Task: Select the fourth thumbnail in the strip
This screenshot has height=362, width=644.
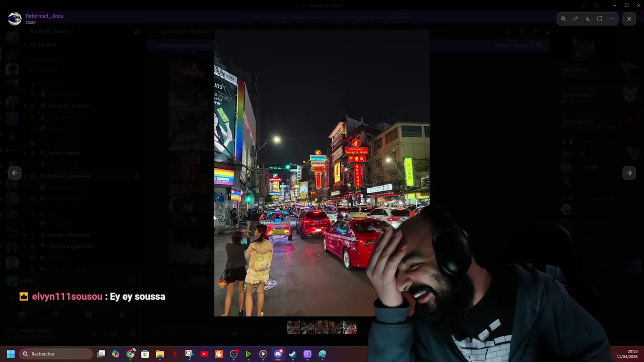Action: click(x=336, y=327)
